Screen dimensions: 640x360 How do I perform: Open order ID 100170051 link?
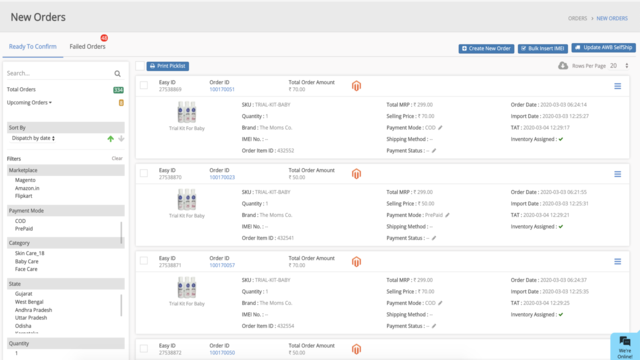click(222, 89)
